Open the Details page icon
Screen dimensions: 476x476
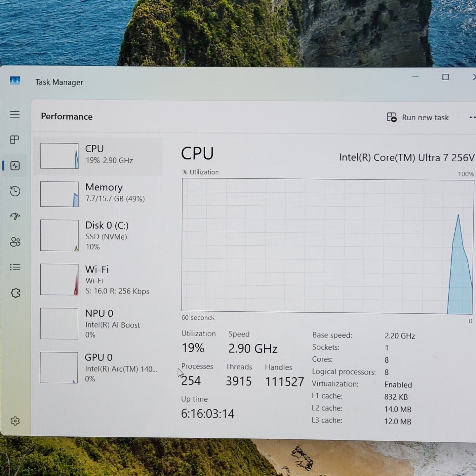15,267
